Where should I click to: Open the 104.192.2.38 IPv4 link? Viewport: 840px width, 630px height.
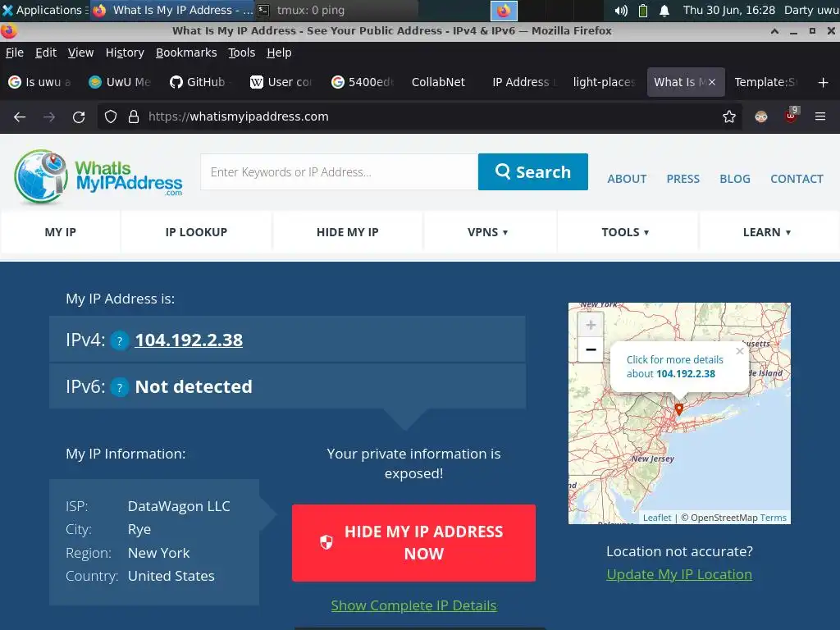[x=189, y=340]
